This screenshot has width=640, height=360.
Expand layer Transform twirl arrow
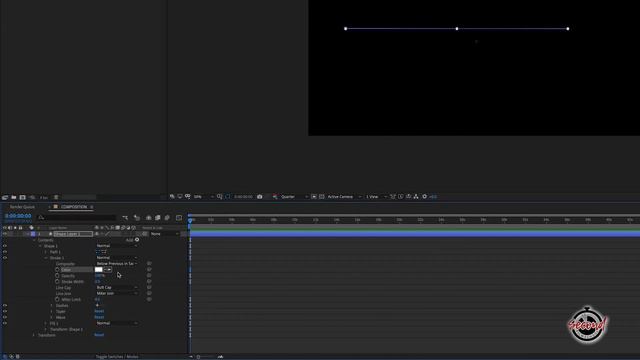pos(34,335)
